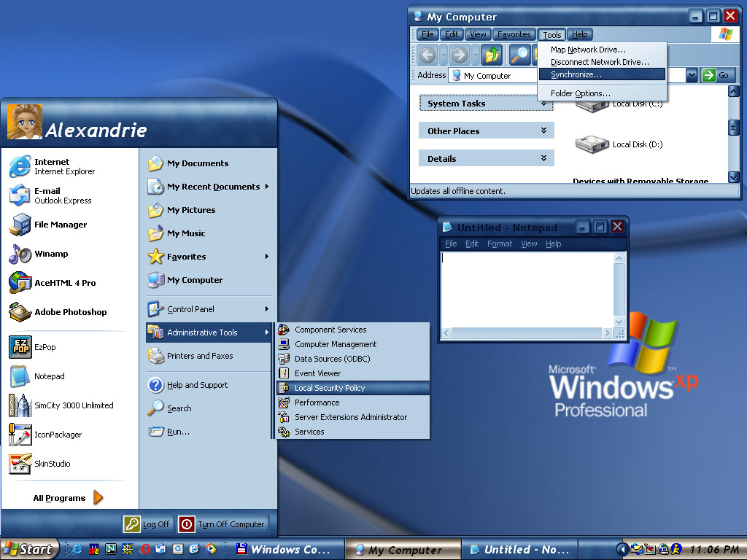The image size is (747, 560).
Task: Expand All Programs list
Action: click(x=68, y=497)
